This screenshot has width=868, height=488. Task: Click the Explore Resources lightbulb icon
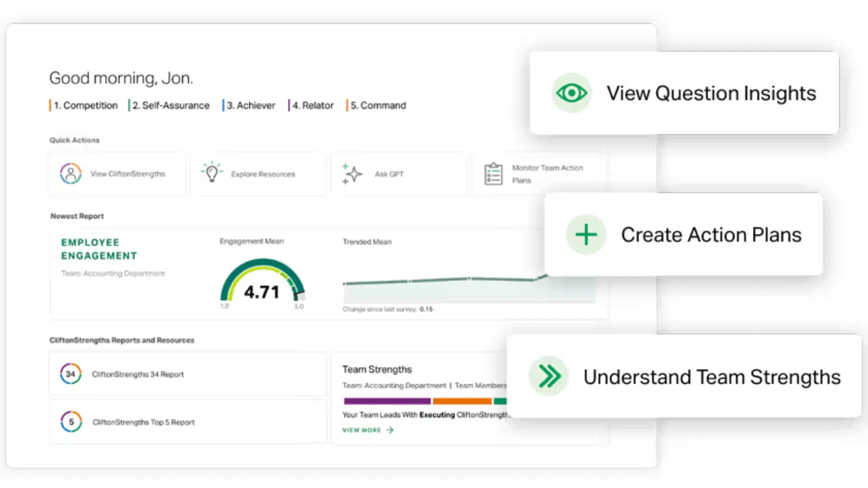[212, 172]
